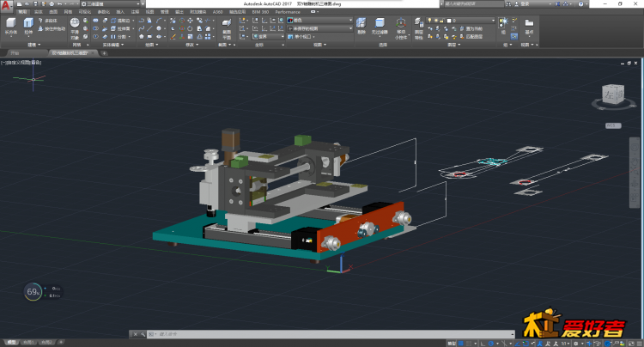
Task: Click the search input in the title bar
Action: tap(472, 4)
